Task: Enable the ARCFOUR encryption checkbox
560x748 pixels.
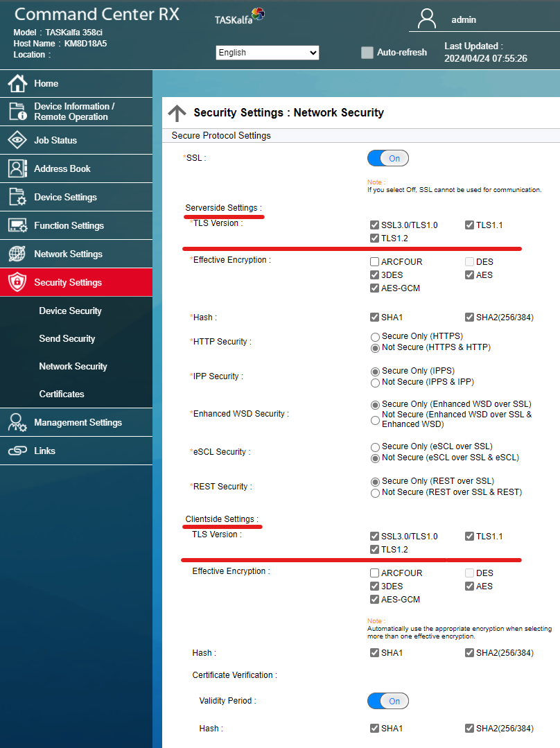Action: [375, 261]
